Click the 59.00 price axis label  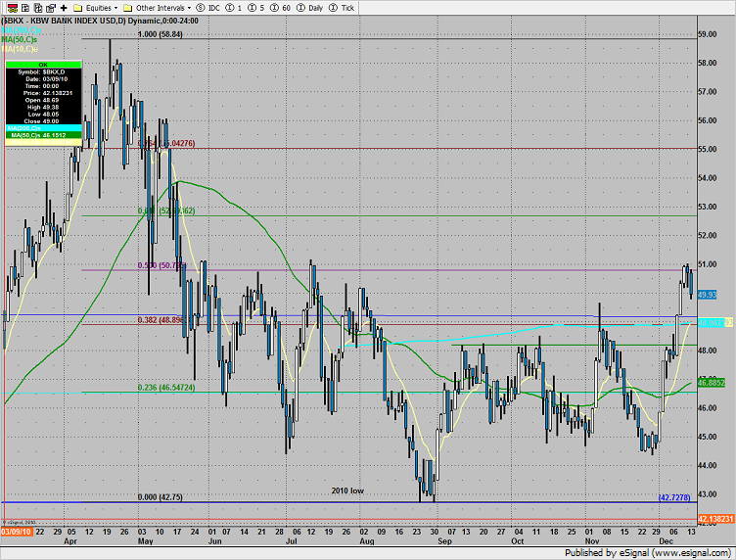[707, 34]
